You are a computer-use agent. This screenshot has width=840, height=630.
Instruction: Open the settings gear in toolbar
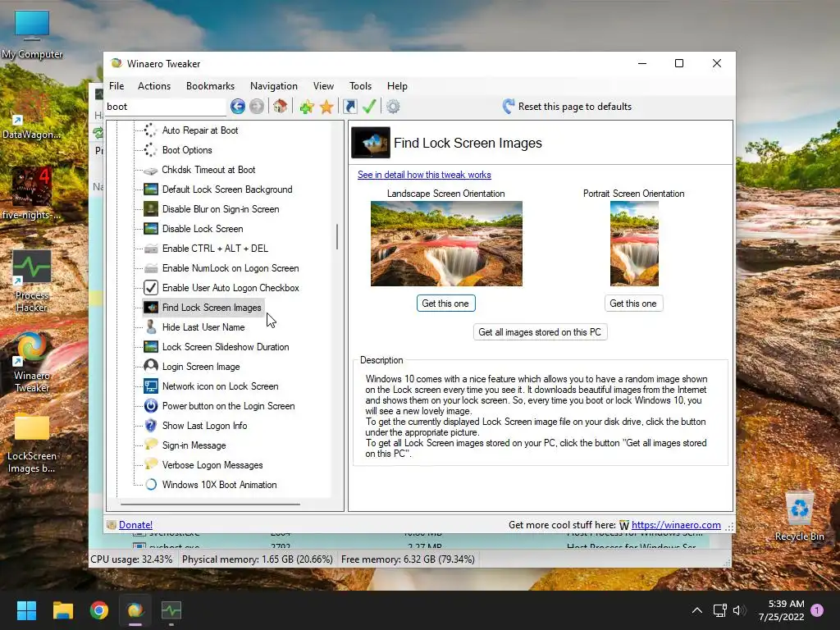coord(393,107)
